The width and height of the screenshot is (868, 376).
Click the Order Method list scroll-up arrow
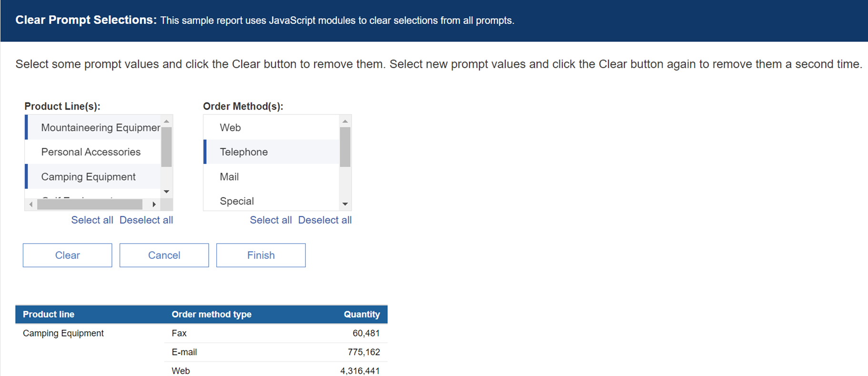345,121
